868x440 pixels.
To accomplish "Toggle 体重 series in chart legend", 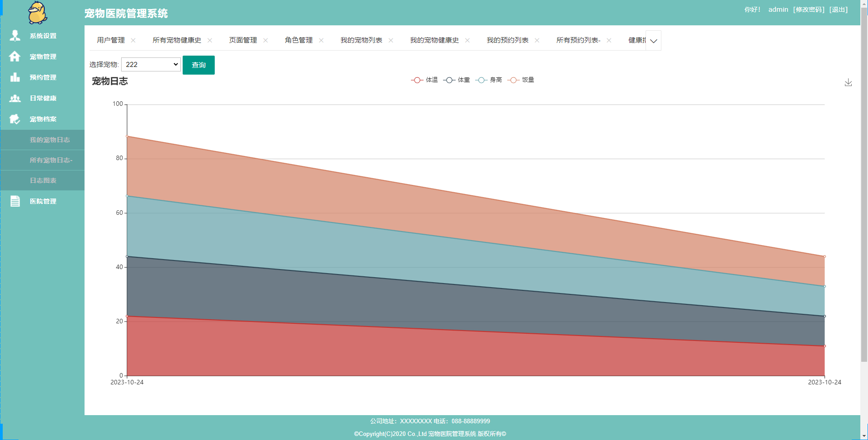I will coord(456,80).
